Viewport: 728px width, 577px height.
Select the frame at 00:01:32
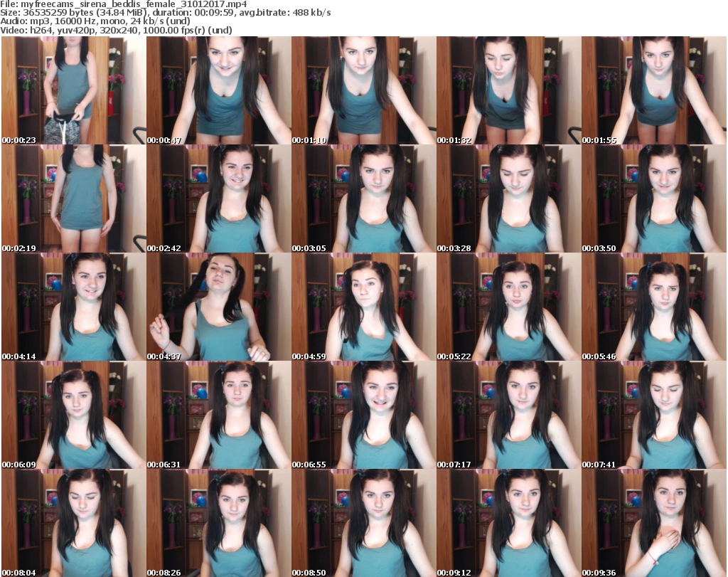(508, 90)
